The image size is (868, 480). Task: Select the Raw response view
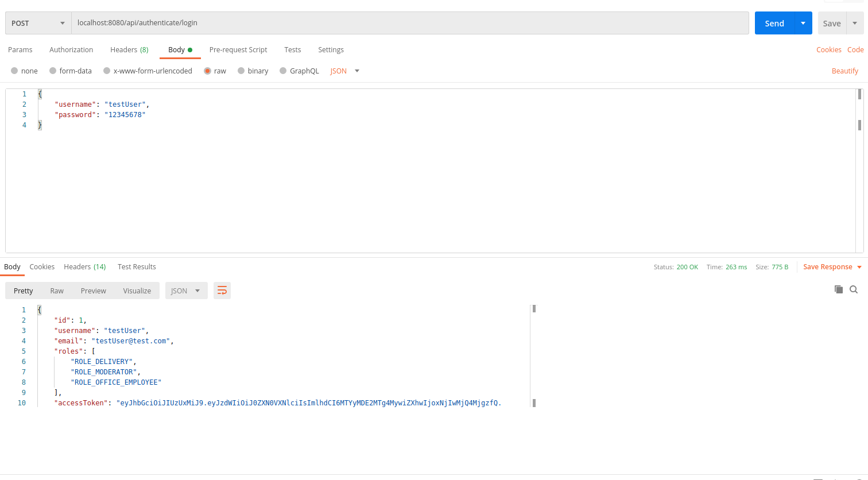click(57, 291)
